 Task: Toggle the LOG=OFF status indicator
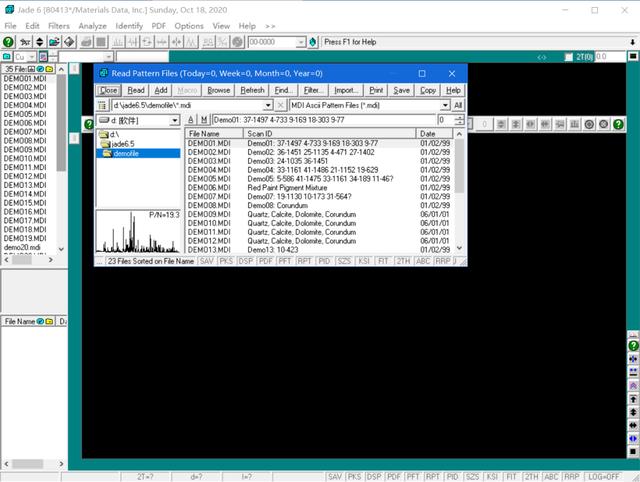tap(604, 476)
